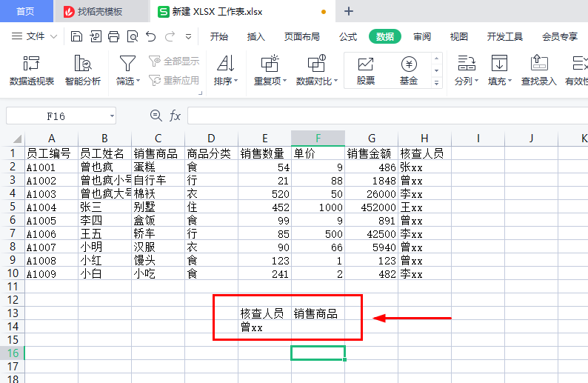This screenshot has width=588, height=383.
Task: Expand quick access toolbar customize arrow
Action: point(189,37)
